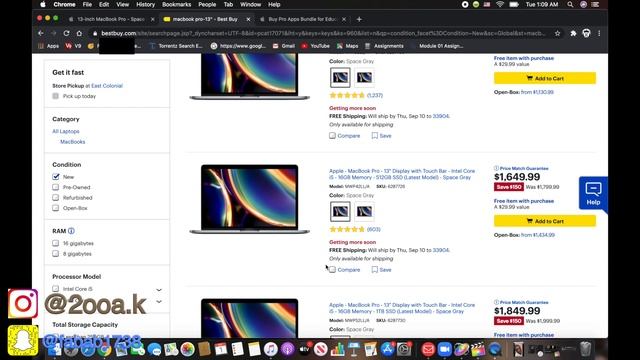
Task: Launch Messages from the Dock
Action: coord(154,349)
